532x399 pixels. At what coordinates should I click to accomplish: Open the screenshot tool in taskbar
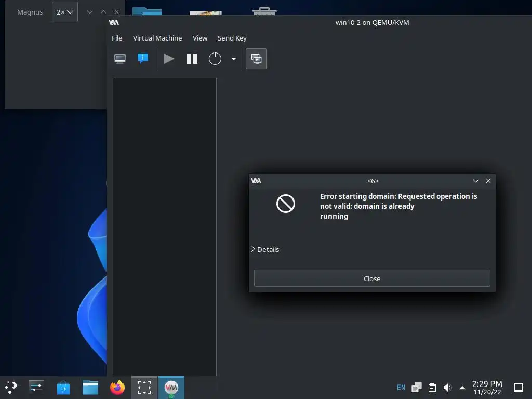click(144, 388)
